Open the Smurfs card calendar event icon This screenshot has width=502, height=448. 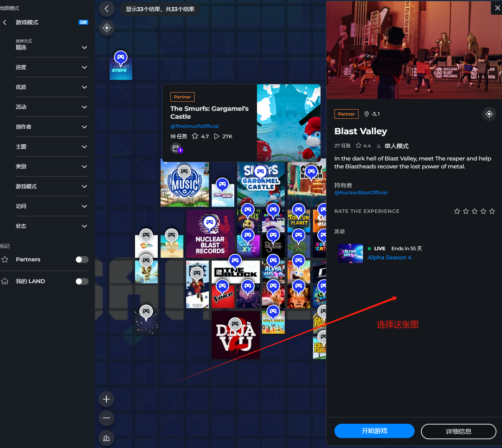click(176, 149)
